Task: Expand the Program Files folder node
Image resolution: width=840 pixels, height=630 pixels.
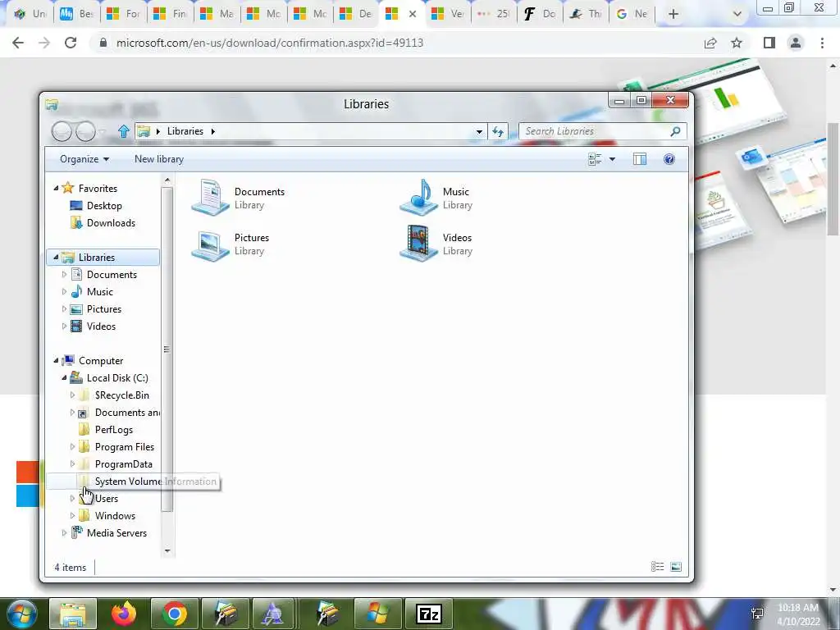Action: tap(72, 447)
